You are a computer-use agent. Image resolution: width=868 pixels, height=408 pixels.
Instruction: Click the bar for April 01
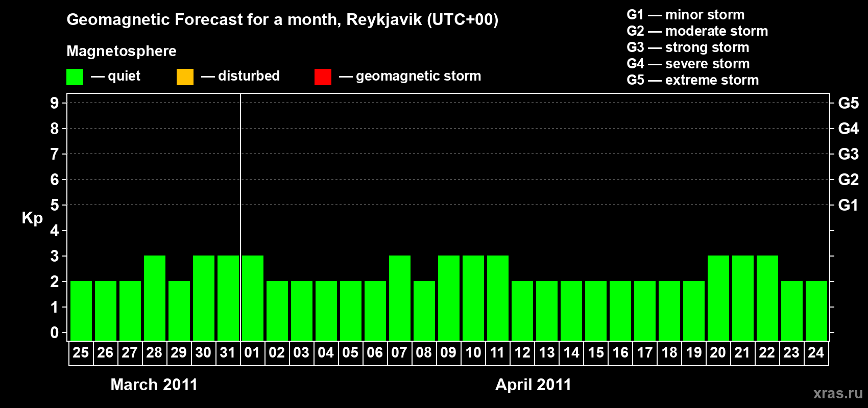tap(253, 298)
